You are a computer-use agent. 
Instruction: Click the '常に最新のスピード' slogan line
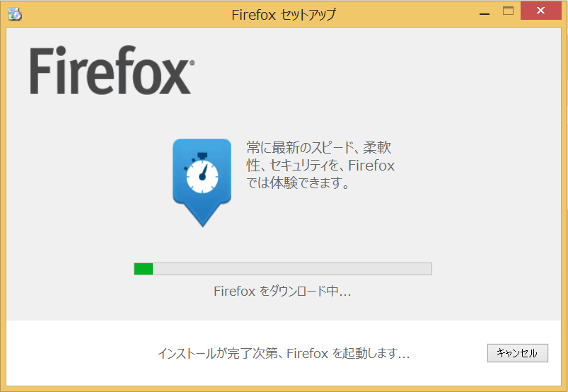(319, 147)
